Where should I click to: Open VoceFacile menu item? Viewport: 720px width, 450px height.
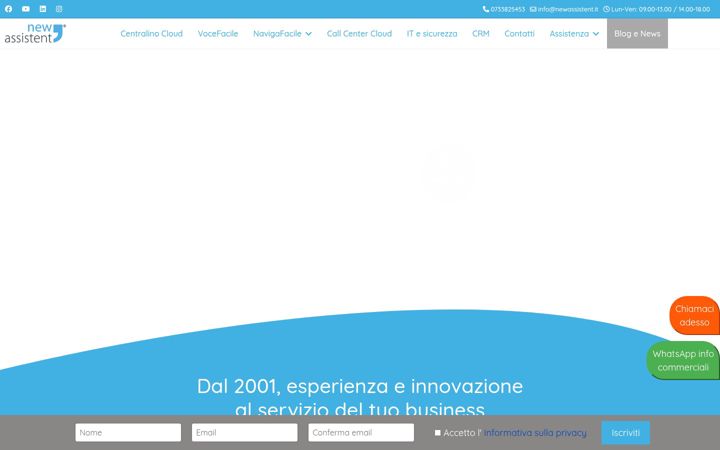(x=218, y=34)
